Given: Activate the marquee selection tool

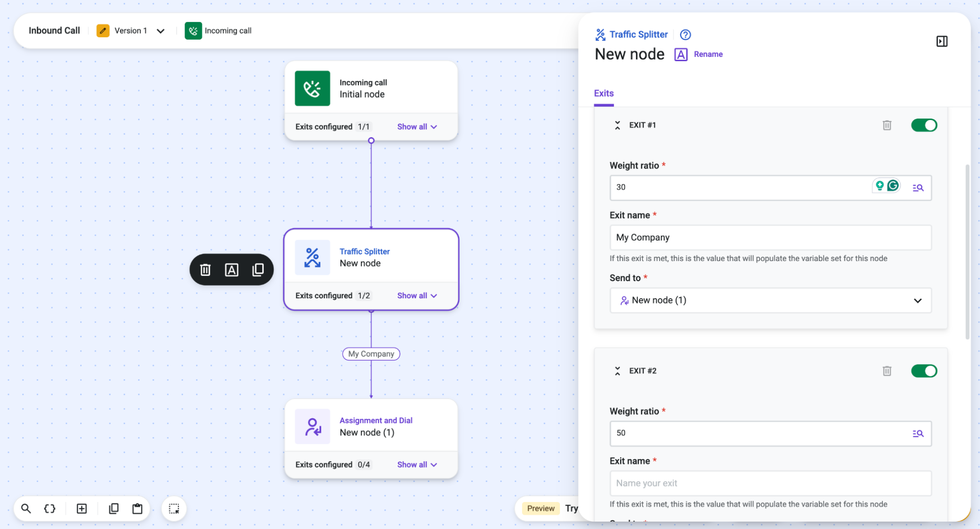Looking at the screenshot, I should pos(174,508).
